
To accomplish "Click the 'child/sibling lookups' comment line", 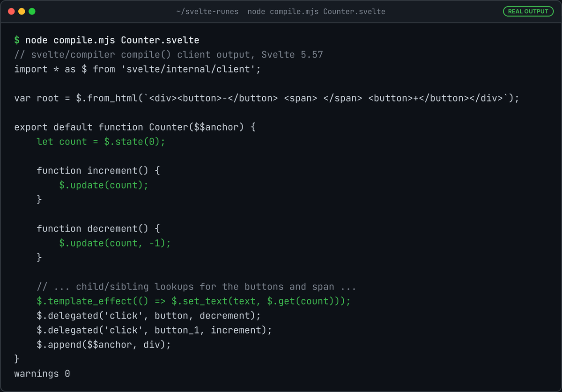I will coord(196,287).
